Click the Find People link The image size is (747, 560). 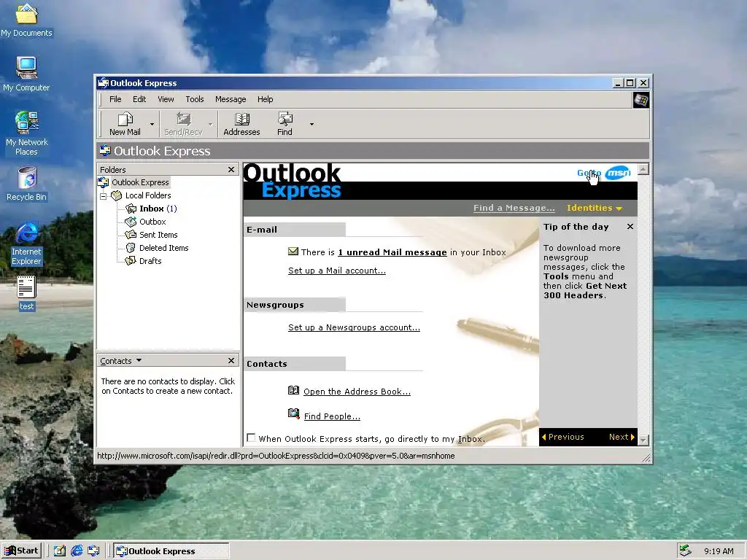coord(332,416)
